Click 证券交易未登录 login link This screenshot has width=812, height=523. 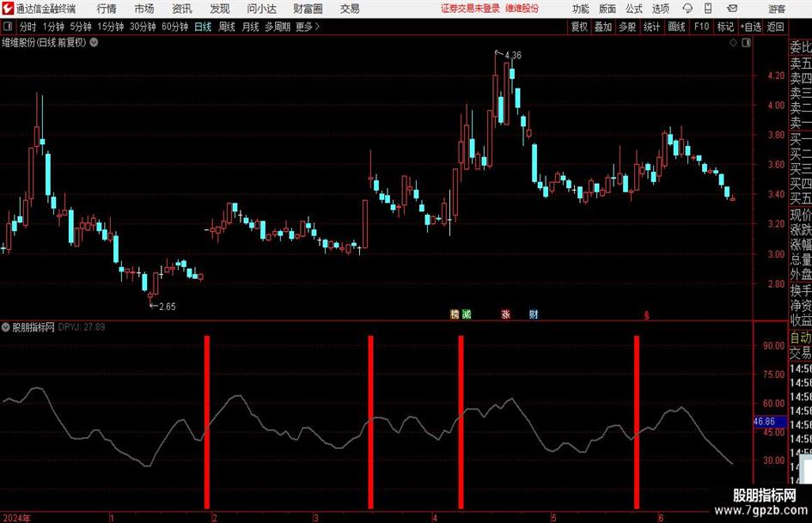coord(470,9)
